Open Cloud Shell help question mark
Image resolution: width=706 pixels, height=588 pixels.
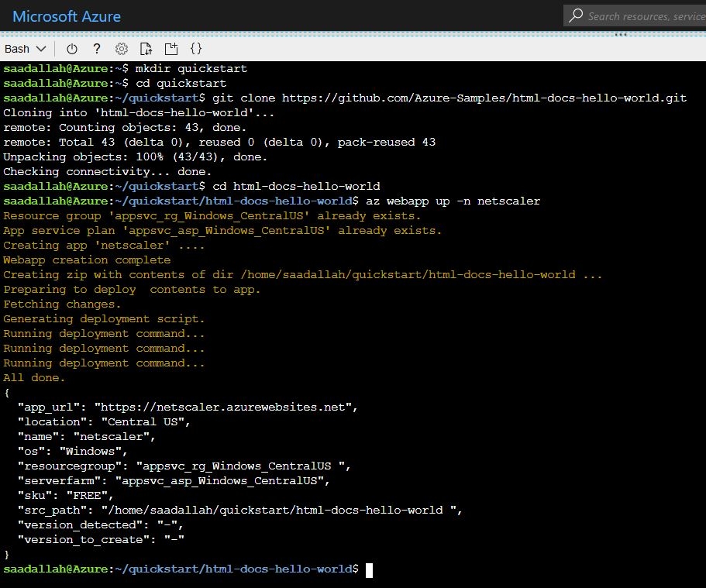tap(96, 49)
